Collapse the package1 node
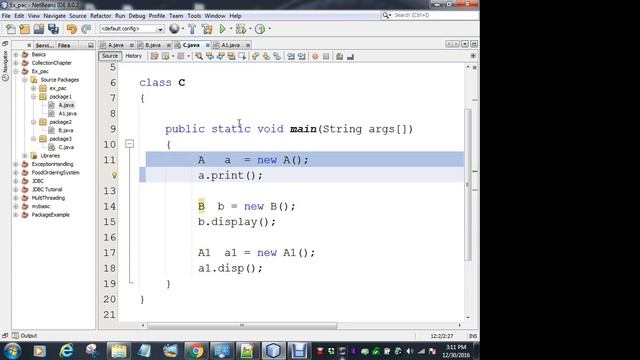 tap(34, 97)
